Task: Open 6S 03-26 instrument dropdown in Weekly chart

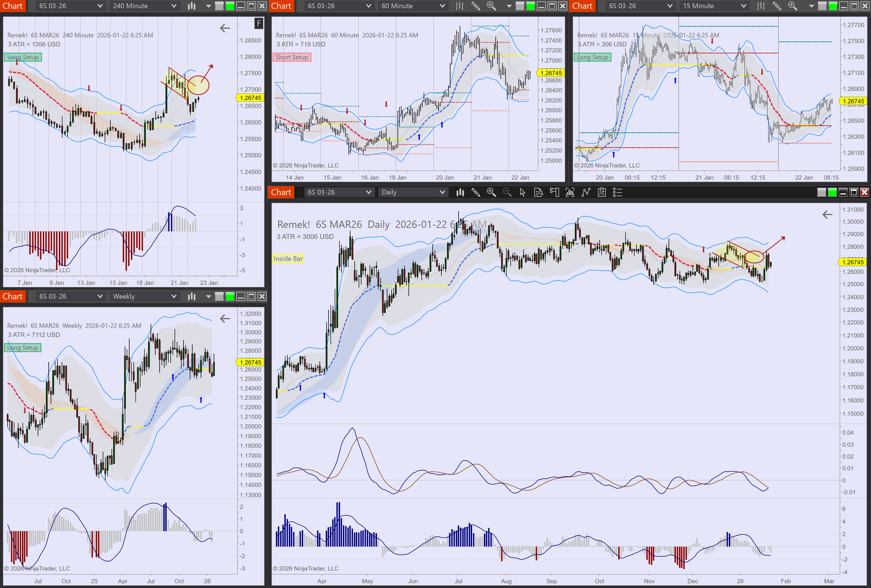Action: [x=70, y=296]
